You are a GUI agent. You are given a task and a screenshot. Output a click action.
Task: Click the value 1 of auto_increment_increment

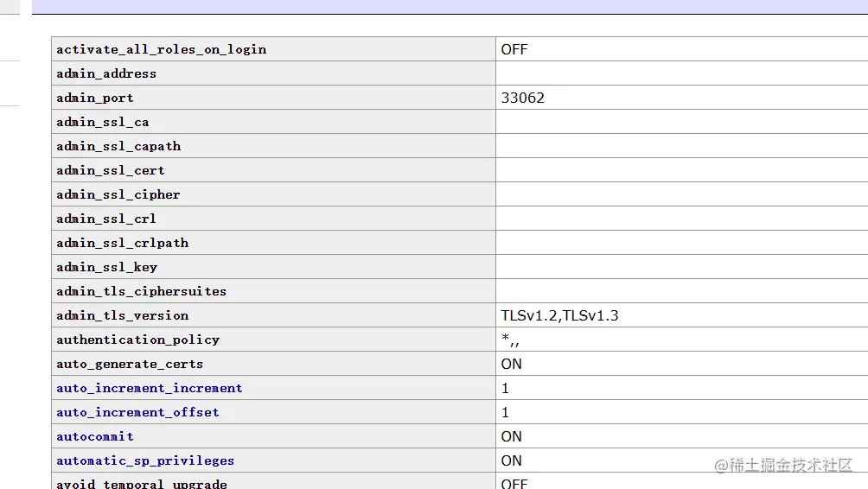tap(505, 388)
